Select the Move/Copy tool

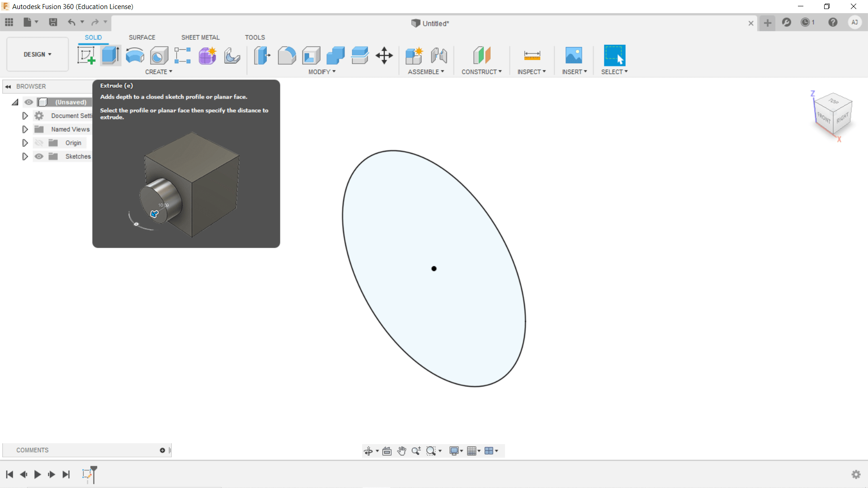384,56
